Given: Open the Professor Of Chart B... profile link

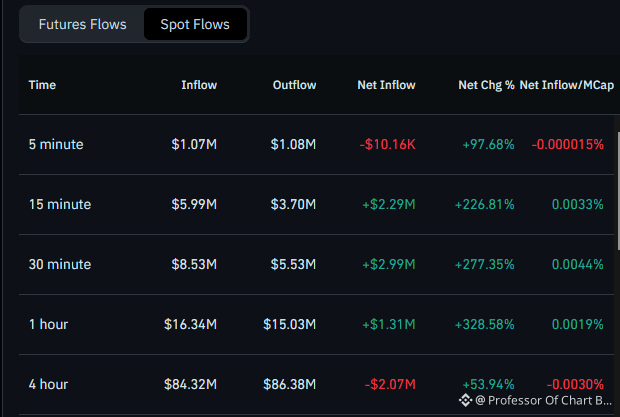Looking at the screenshot, I should pyautogui.click(x=544, y=400).
